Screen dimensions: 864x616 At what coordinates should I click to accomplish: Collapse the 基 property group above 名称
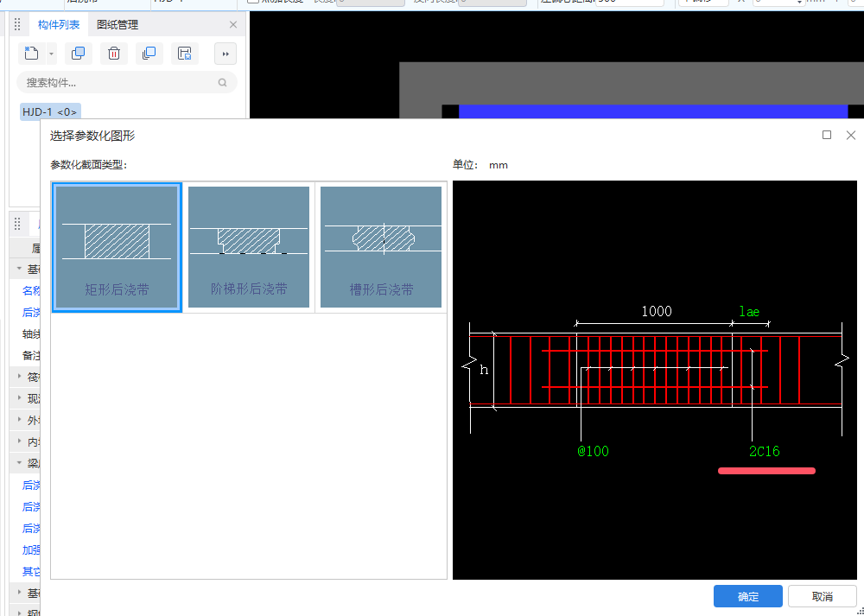pyautogui.click(x=19, y=269)
